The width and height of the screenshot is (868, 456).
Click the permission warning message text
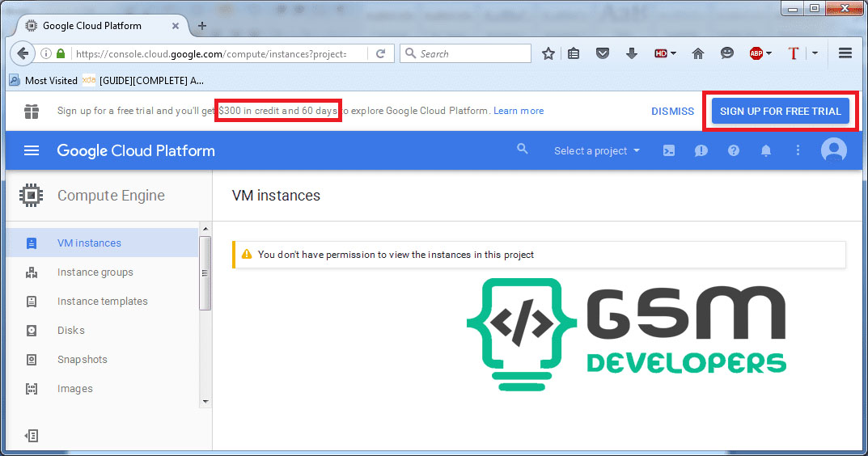(x=396, y=255)
